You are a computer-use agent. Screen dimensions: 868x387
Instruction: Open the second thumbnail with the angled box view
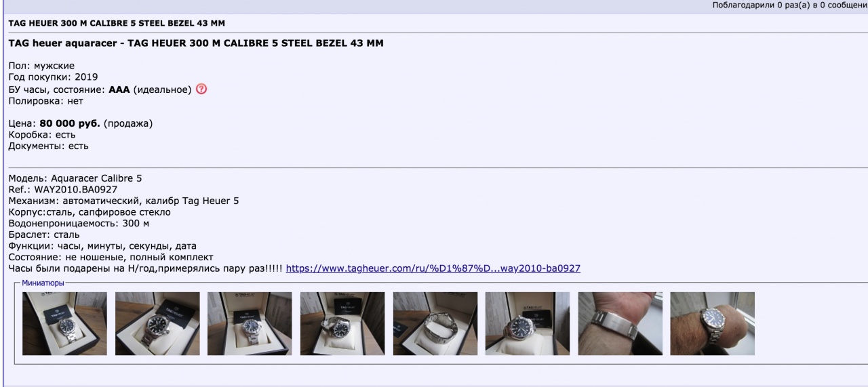(x=157, y=323)
